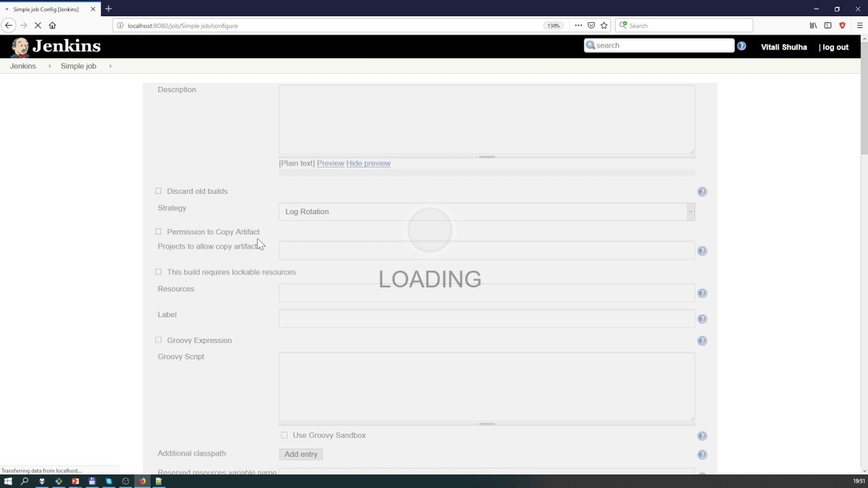Focus the Firefox Search bar
The width and height of the screenshot is (868, 488).
click(685, 26)
